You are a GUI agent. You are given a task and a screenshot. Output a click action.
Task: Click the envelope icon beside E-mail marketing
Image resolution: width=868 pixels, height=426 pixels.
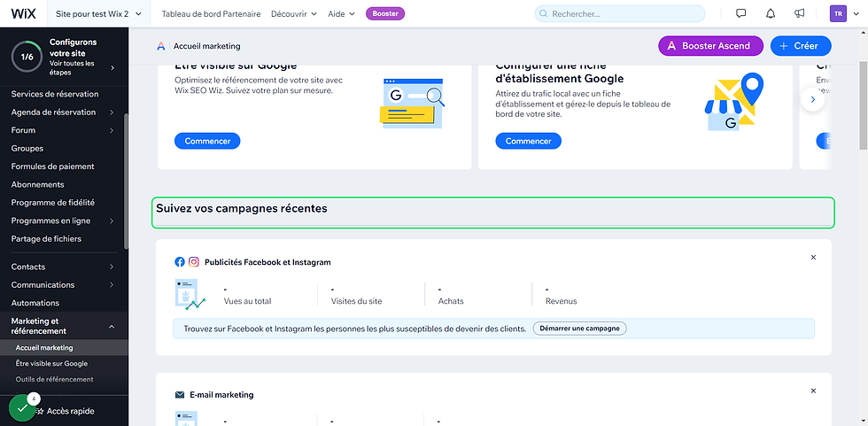(179, 395)
